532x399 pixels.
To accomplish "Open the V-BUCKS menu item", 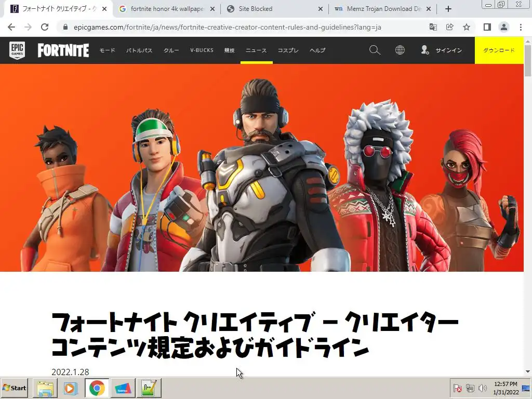I will tap(202, 50).
